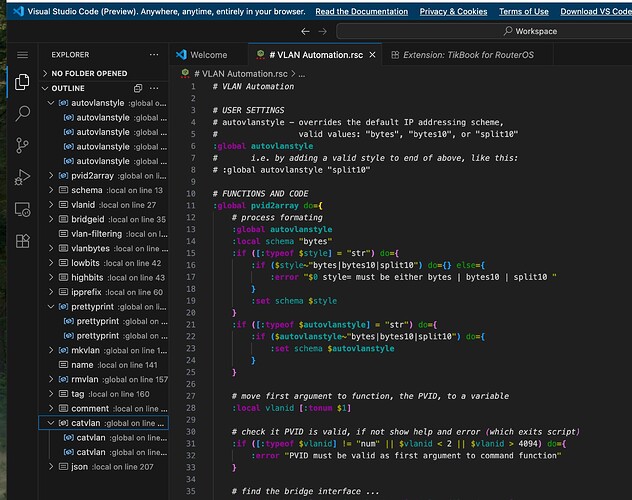Select rmvlan global on line 157

pyautogui.click(x=104, y=379)
